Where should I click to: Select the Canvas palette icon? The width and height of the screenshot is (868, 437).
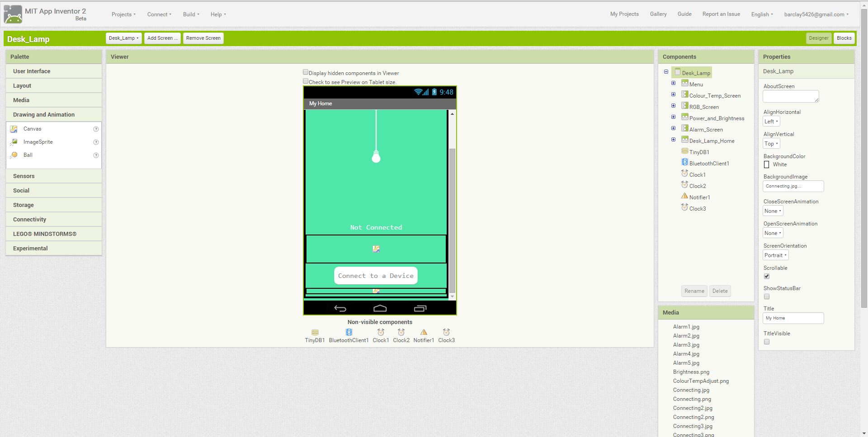[x=14, y=129]
